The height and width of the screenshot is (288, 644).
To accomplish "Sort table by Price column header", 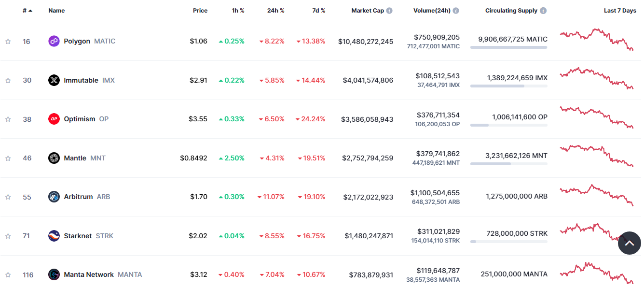I will [x=200, y=11].
